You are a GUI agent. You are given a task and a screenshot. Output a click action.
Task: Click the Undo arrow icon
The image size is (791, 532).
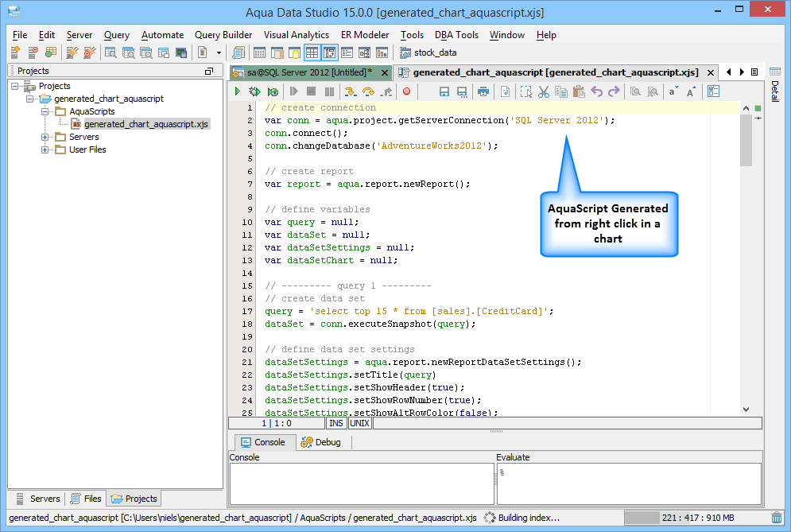(597, 92)
